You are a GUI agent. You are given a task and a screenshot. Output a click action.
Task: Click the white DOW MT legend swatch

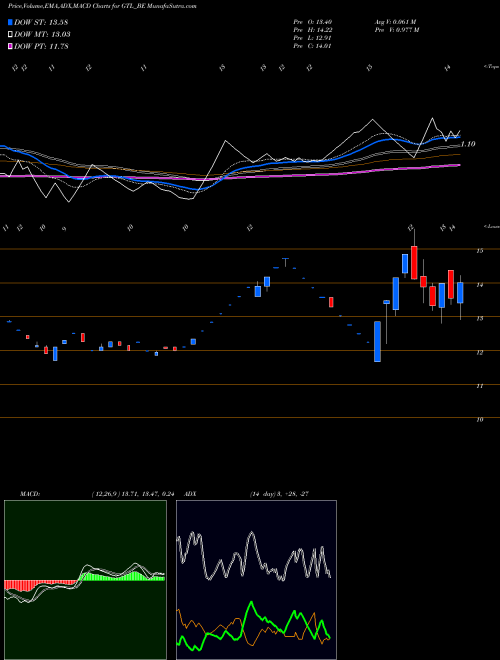click(x=10, y=35)
